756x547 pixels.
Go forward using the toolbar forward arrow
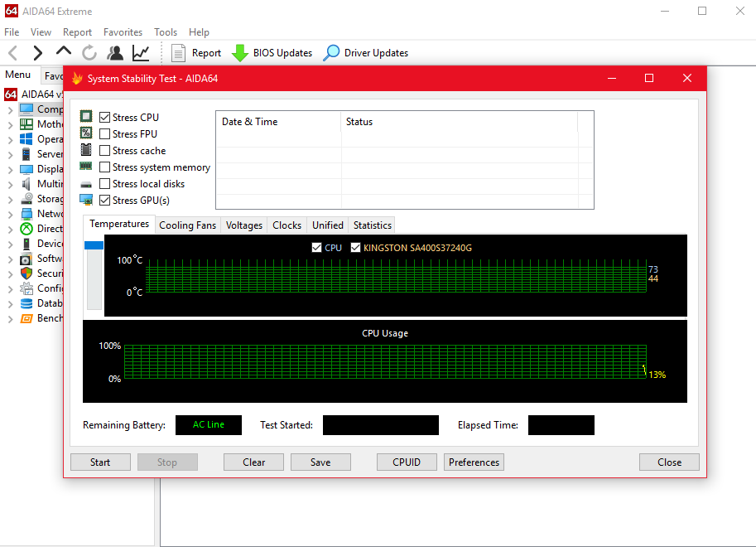[37, 52]
